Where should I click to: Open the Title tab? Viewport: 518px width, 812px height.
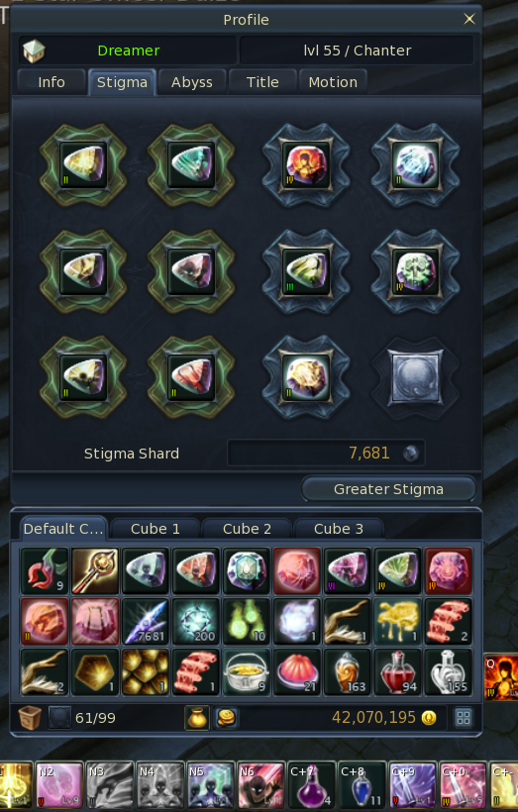tap(262, 82)
